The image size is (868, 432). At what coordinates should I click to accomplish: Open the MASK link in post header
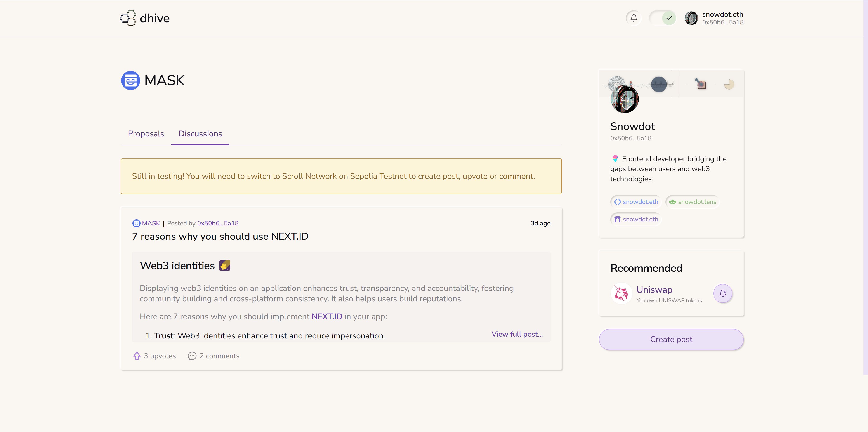tap(151, 223)
